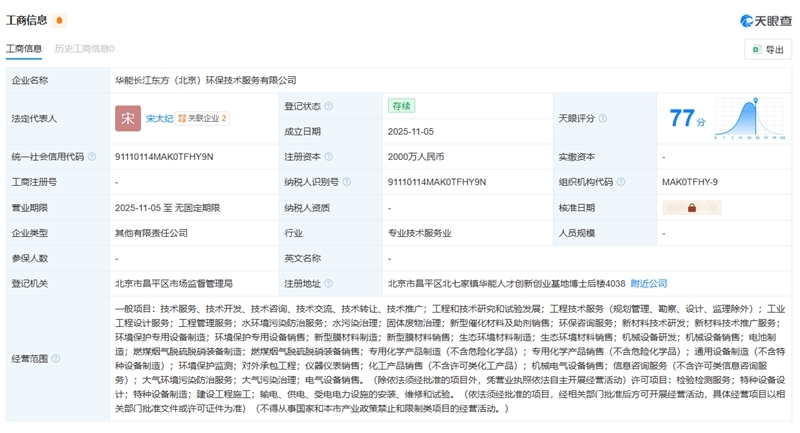Open the 附近公司 link

click(x=648, y=284)
